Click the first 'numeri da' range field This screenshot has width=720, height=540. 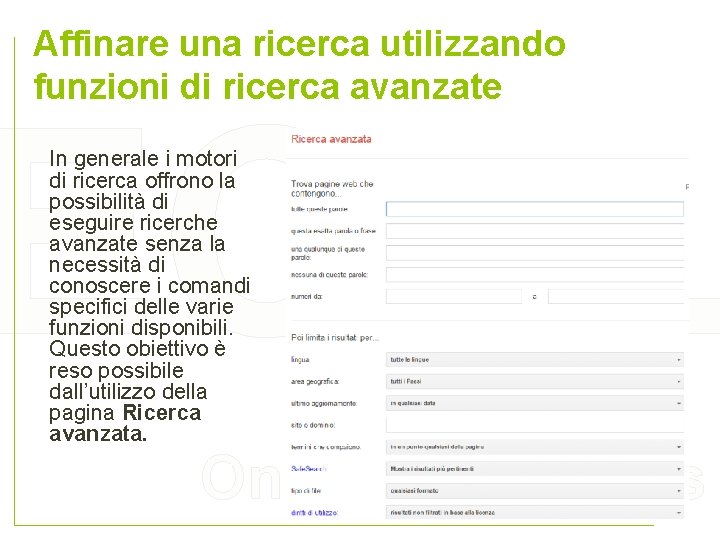point(454,297)
